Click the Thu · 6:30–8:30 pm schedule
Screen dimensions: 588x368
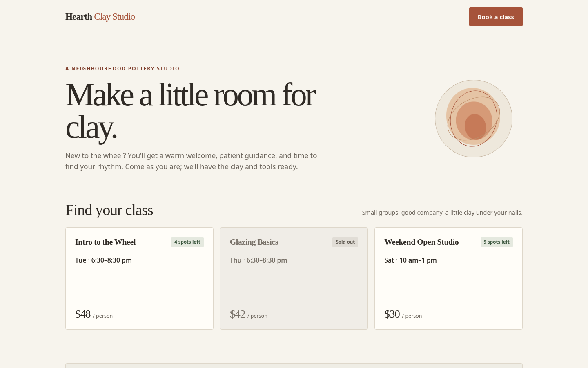coord(258,260)
